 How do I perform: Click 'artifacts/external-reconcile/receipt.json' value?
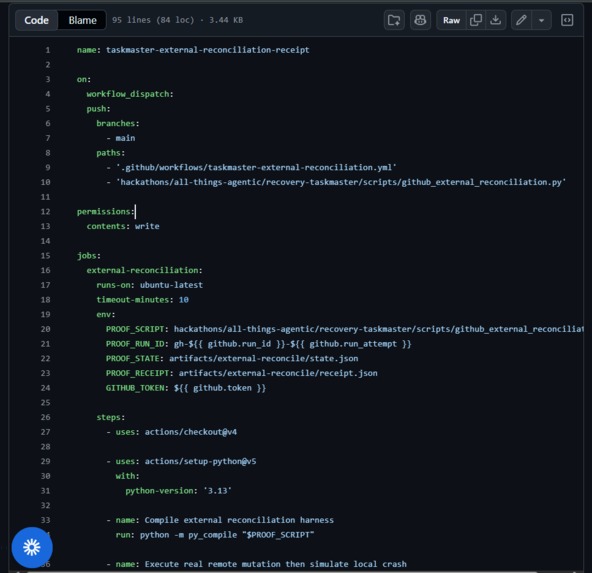278,373
